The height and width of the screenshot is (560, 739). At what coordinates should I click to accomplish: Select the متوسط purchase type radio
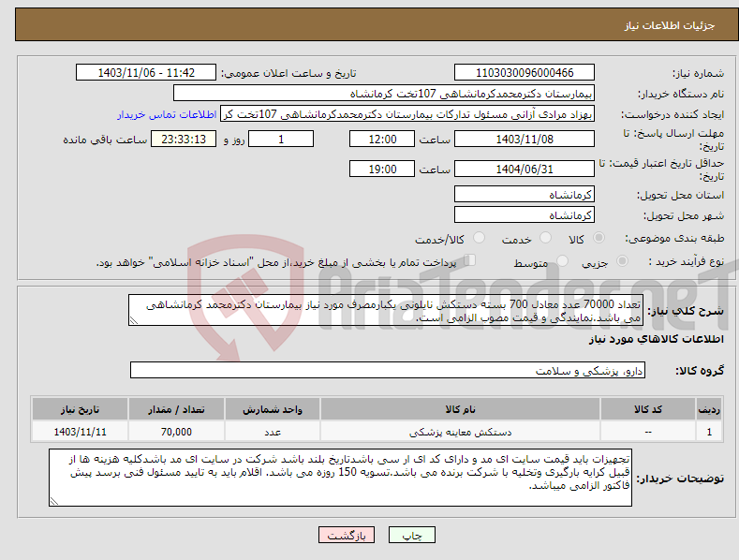tap(562, 260)
